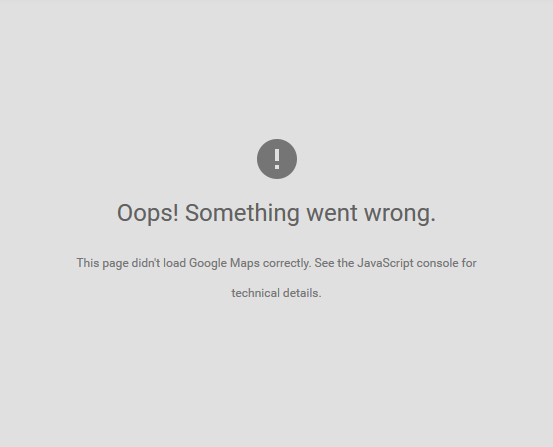Click the word "wrong." in heading

point(400,214)
